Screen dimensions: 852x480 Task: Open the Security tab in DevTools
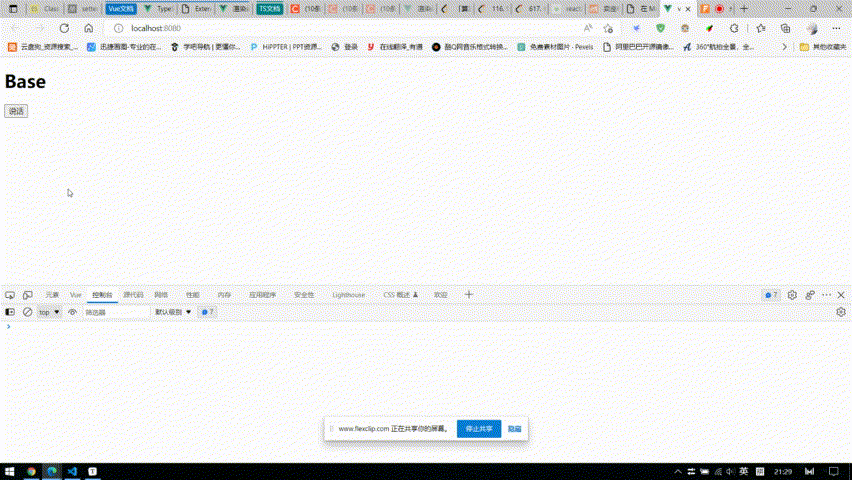pos(304,295)
